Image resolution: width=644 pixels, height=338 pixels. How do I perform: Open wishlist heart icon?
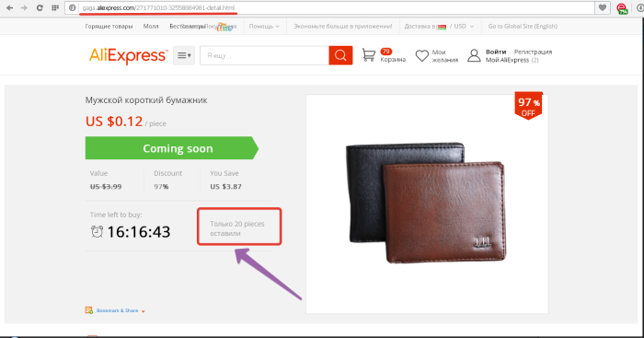pos(421,55)
